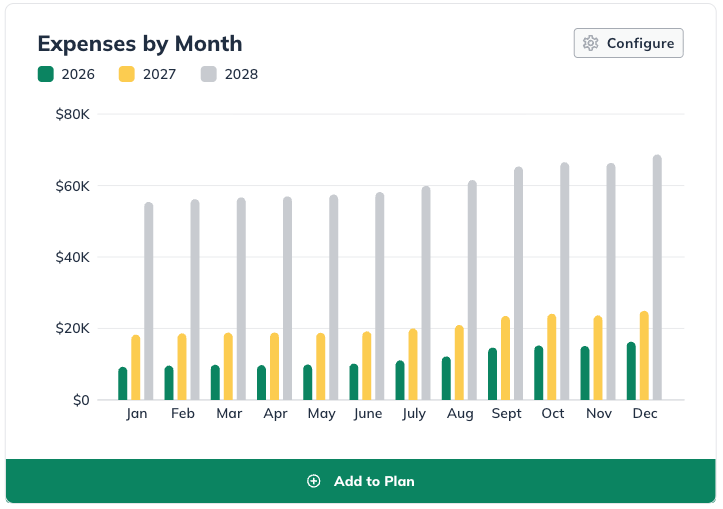Select the yellow 2027 bar for Jan

click(136, 367)
